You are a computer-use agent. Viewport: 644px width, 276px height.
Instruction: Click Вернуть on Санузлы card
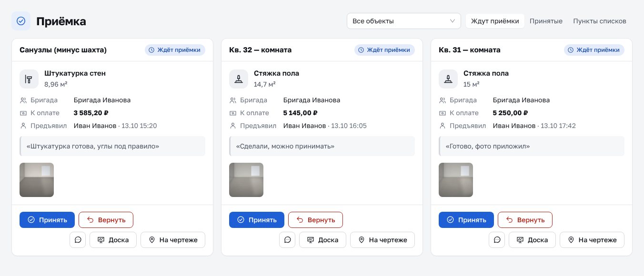point(106,220)
